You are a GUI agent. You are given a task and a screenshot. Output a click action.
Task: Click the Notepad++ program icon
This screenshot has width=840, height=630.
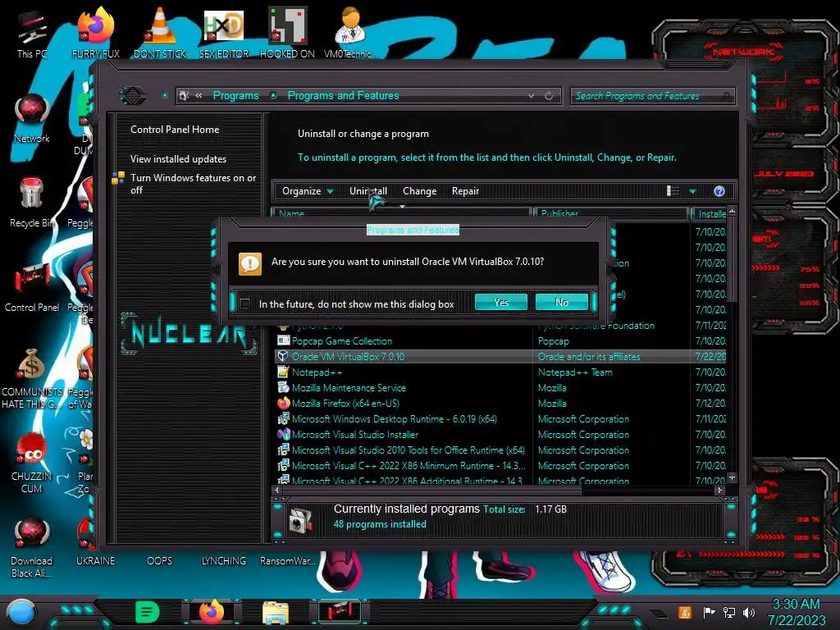coord(283,372)
